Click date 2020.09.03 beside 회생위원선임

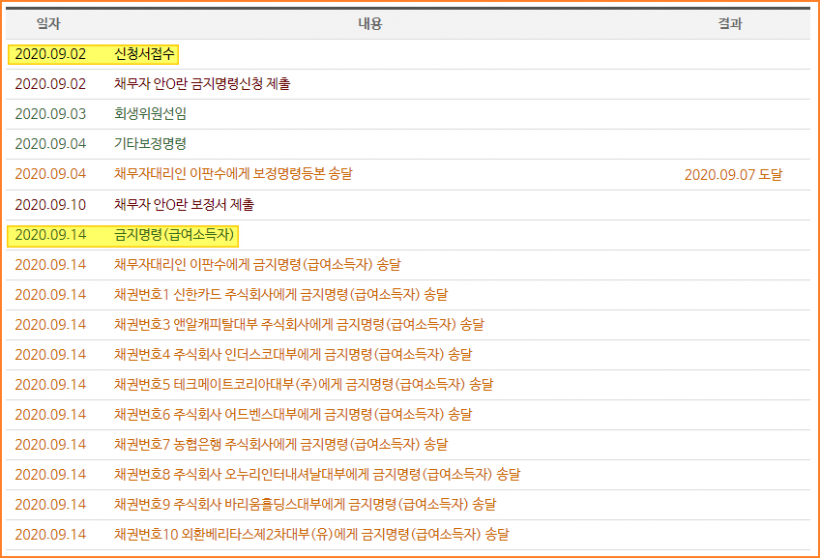pos(50,113)
